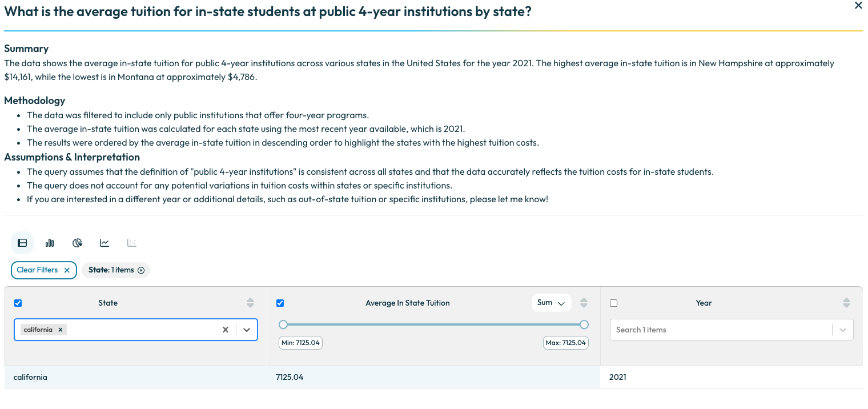Expand the State filter dropdown chevron
868x409 pixels.
pos(247,330)
